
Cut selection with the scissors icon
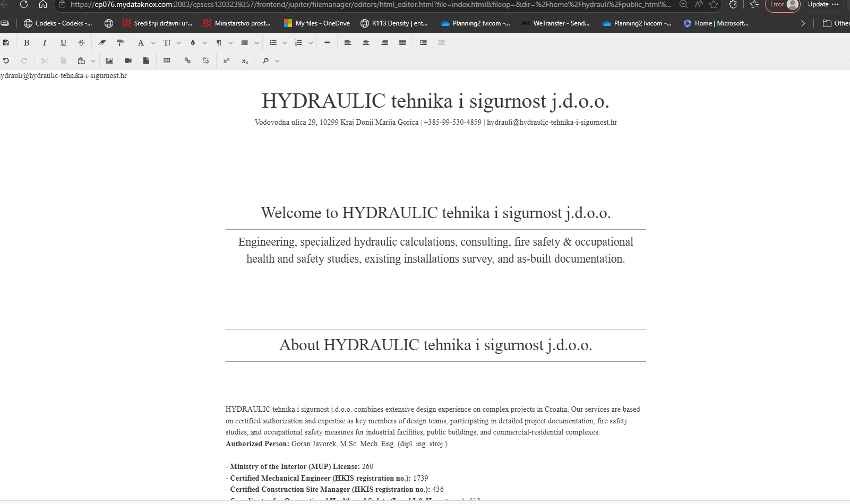[45, 60]
